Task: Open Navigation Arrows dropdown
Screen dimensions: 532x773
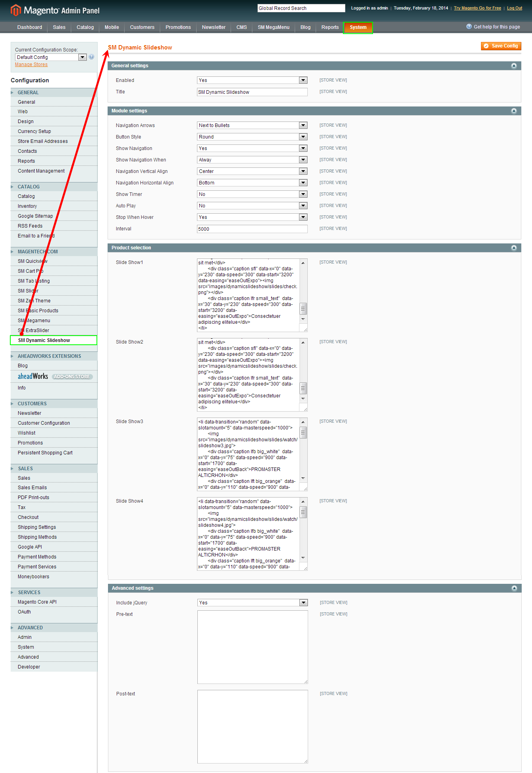Action: click(x=252, y=125)
